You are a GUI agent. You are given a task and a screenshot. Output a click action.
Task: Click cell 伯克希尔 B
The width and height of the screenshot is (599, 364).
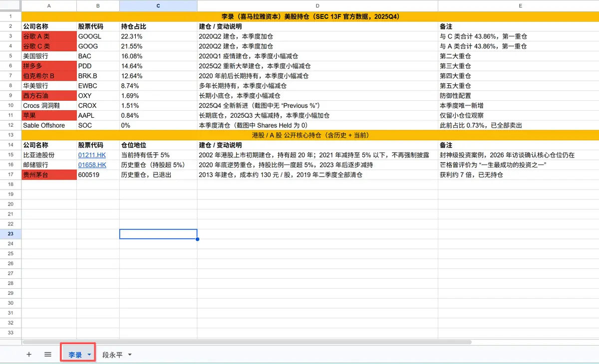coord(49,76)
